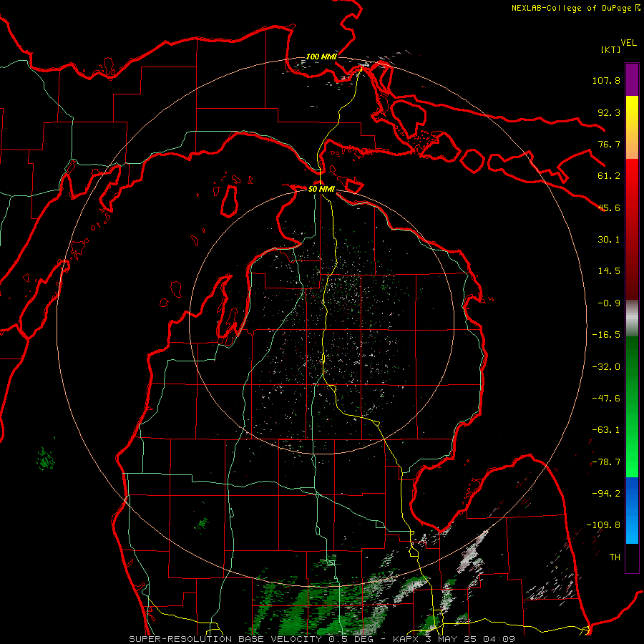This screenshot has height=644, width=644.
Task: Pick the blue band of the velocity scale
Action: click(632, 510)
